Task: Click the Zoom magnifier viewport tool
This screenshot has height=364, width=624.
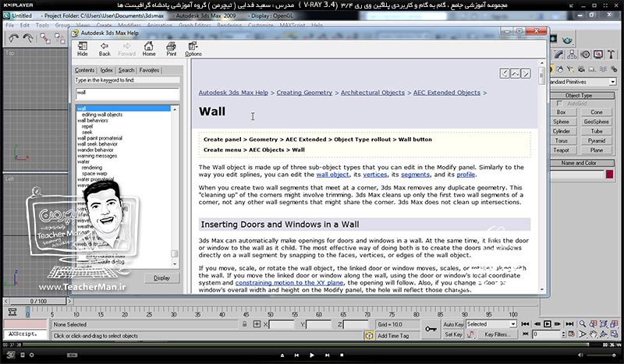Action: (583, 323)
